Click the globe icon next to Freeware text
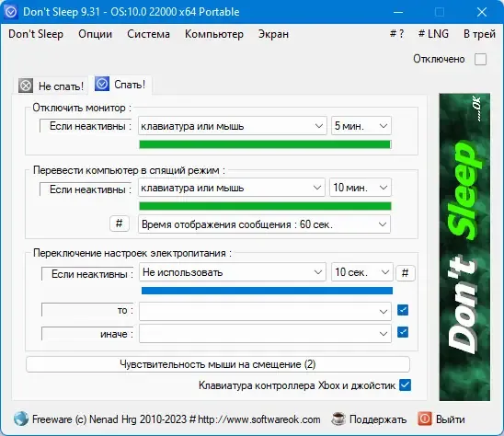Viewport: 504px width, 436px height. [x=21, y=419]
